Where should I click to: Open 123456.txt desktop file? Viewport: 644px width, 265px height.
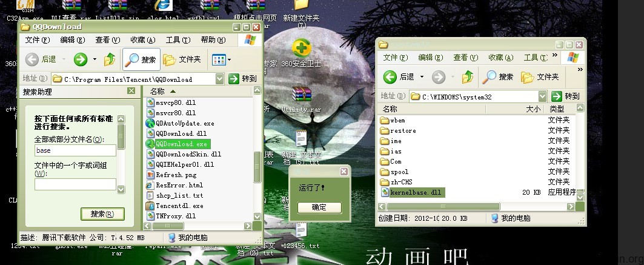302,236
